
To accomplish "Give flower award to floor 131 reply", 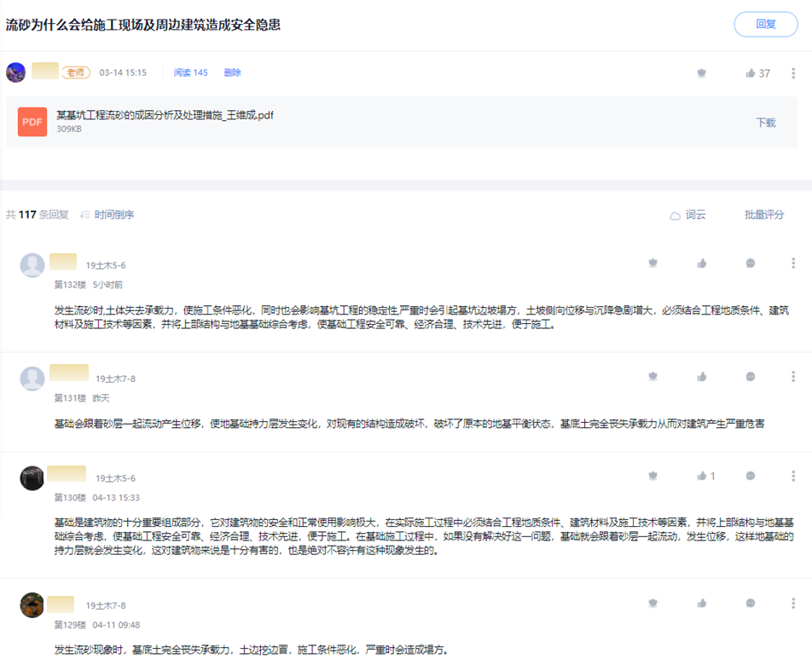I will tap(653, 376).
